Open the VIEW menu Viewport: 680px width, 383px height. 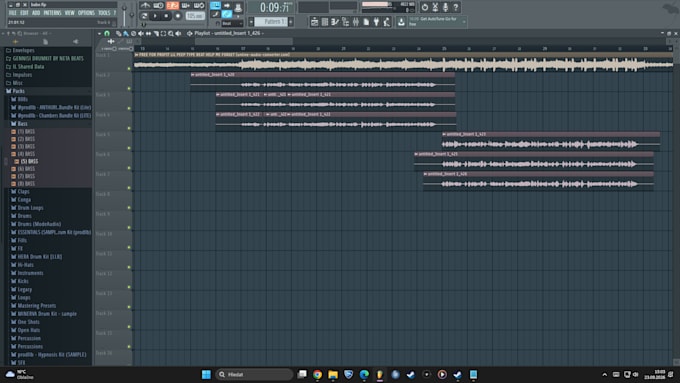[x=69, y=13]
